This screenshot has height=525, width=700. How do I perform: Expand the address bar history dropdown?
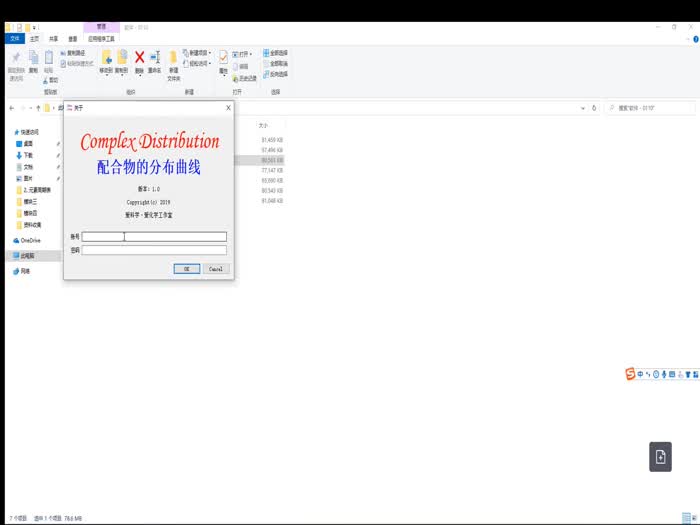tap(582, 107)
